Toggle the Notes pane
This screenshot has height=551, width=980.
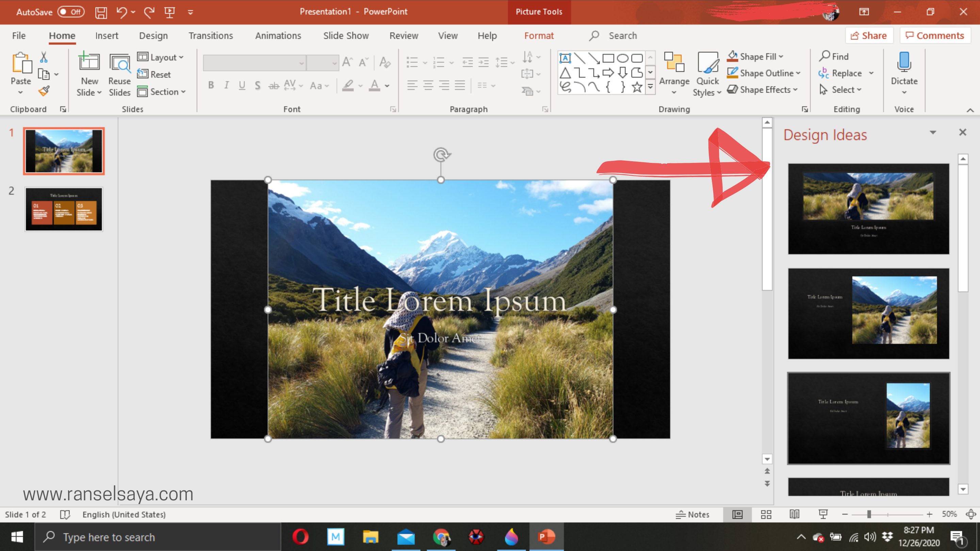tap(692, 515)
